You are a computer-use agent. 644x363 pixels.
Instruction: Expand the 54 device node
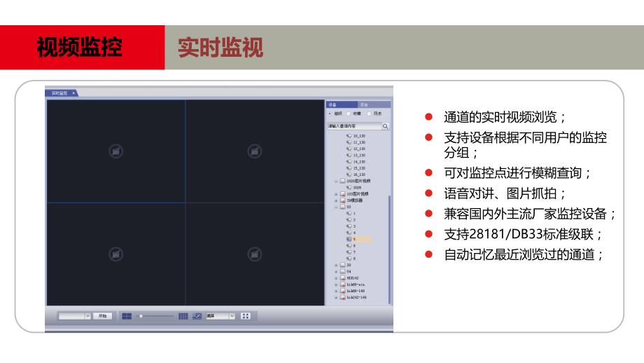point(336,272)
